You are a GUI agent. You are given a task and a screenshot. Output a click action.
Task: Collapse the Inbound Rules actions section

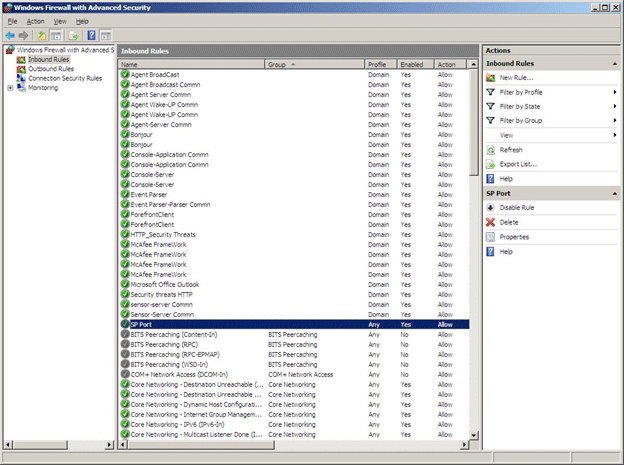[x=615, y=64]
